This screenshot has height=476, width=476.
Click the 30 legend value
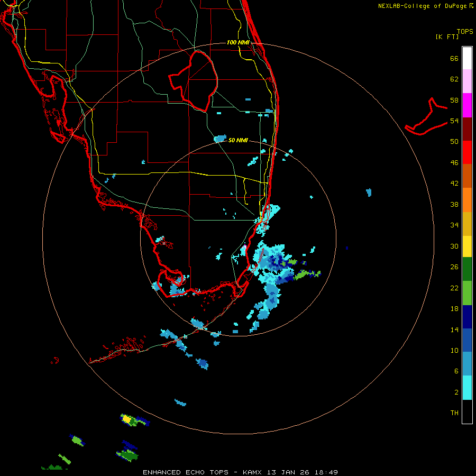[x=454, y=246]
